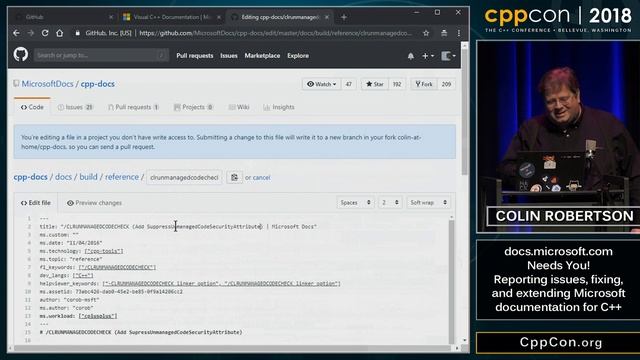Open the Watch dropdown button
The image size is (640, 360).
(x=321, y=84)
